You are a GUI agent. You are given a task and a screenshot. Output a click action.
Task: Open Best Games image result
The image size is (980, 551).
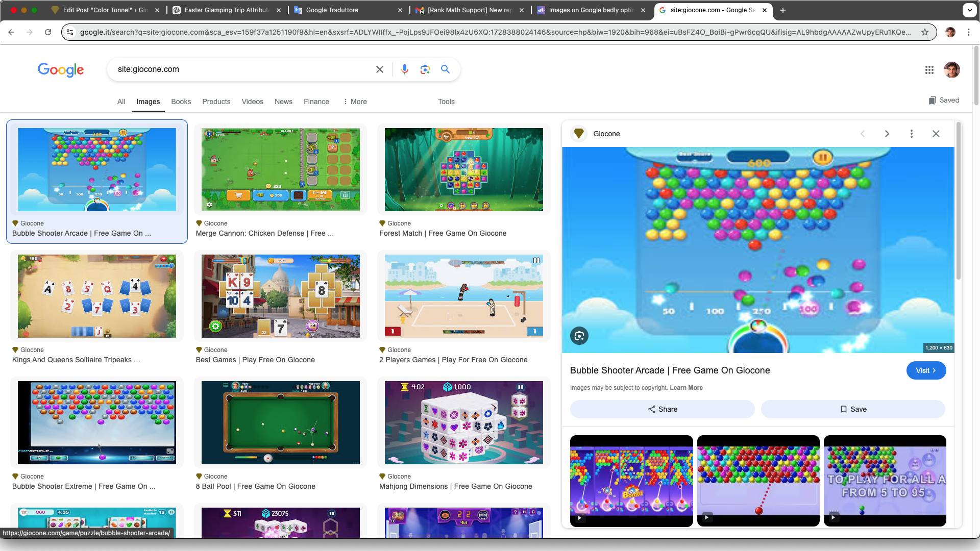click(x=280, y=296)
